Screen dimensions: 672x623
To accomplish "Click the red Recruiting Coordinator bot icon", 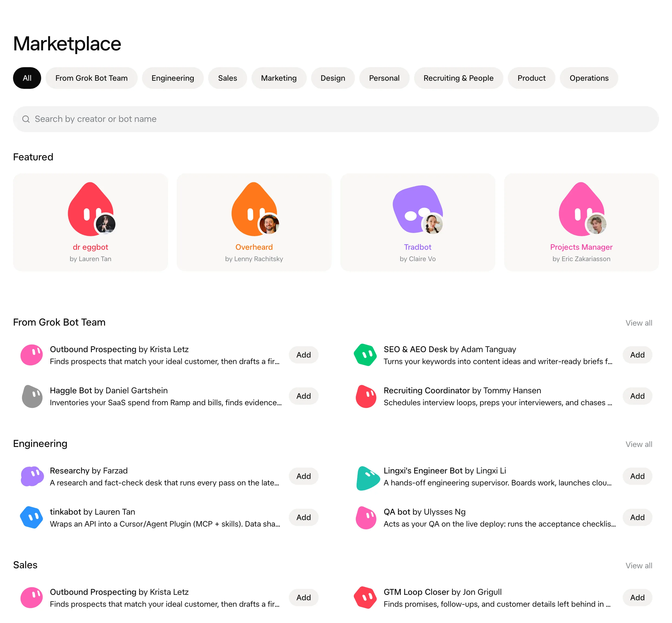I will coord(366,396).
